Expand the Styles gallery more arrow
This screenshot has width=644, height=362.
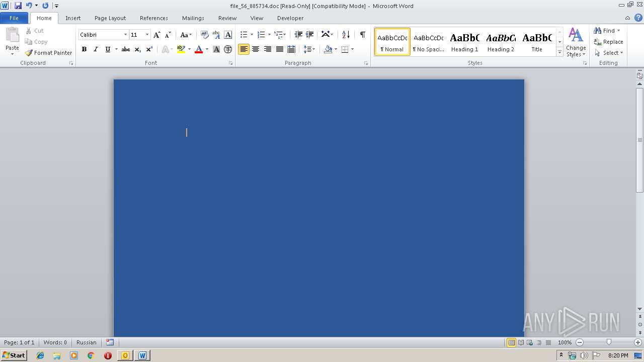559,52
